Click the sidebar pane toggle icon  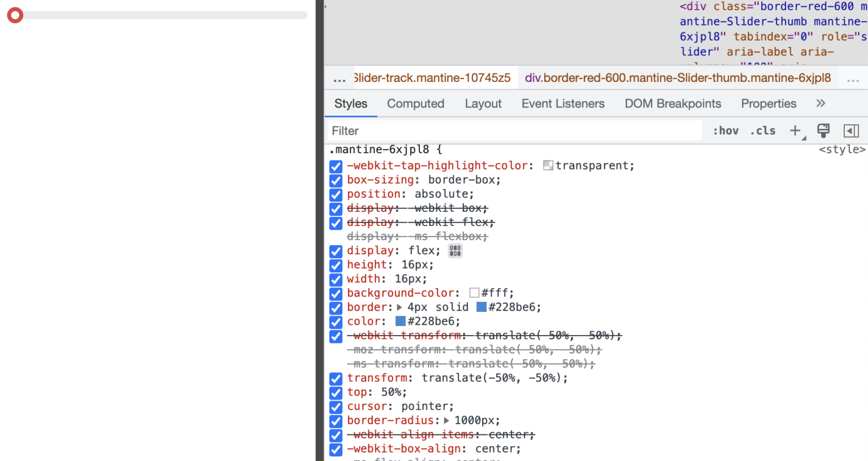(x=851, y=131)
